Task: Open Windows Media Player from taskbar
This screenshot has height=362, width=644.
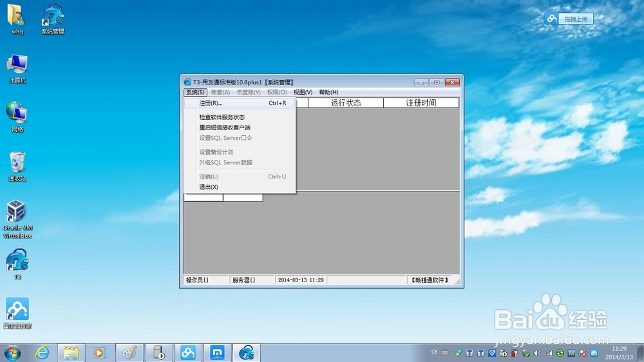Action: click(x=100, y=352)
